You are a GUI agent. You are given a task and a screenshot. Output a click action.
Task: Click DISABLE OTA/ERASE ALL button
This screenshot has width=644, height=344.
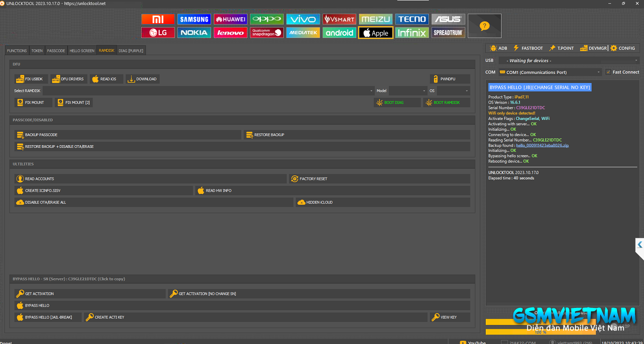click(x=154, y=202)
